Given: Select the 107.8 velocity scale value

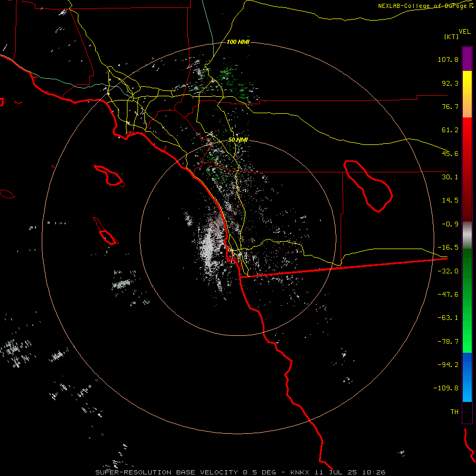Looking at the screenshot, I should 448,59.
